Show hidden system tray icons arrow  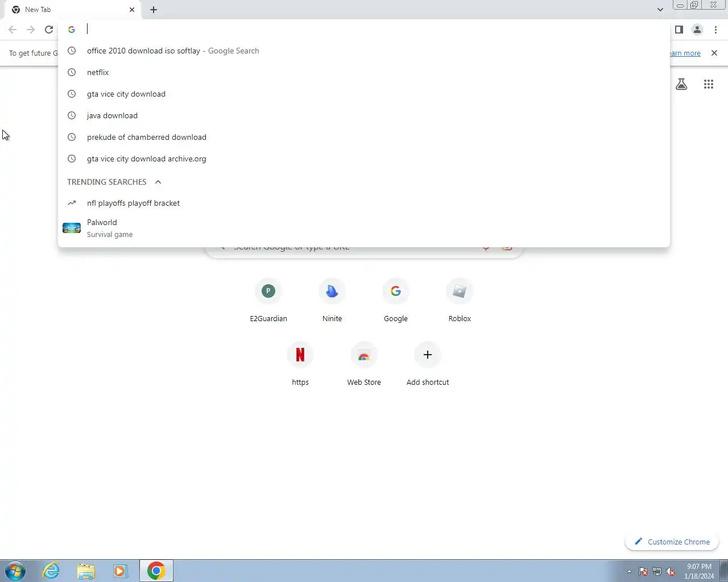[x=629, y=571]
